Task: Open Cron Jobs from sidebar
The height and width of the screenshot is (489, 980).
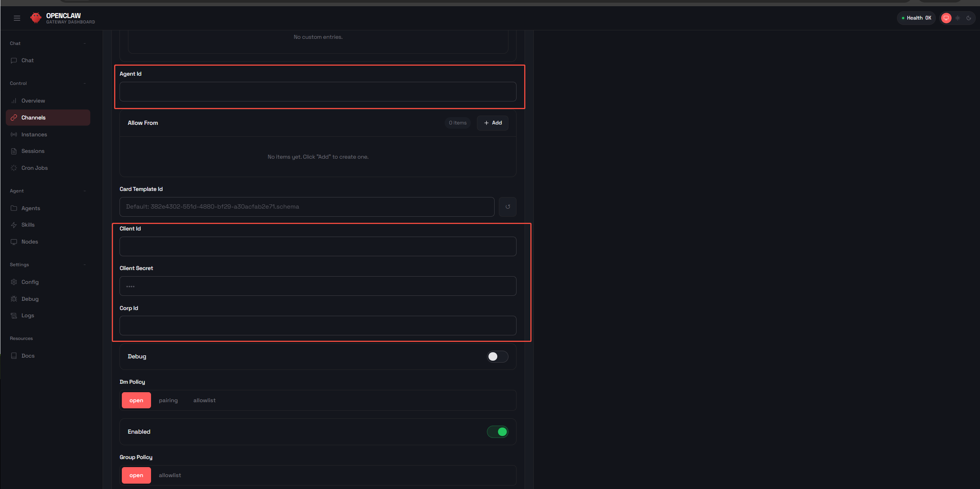Action: 34,168
